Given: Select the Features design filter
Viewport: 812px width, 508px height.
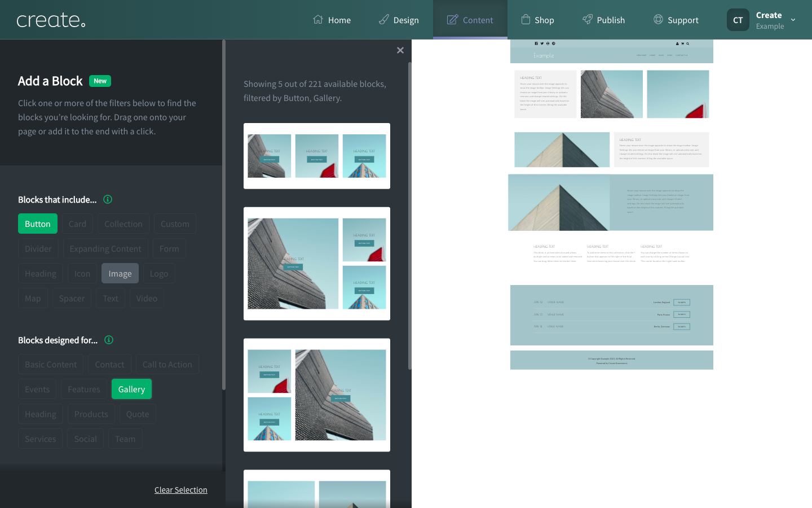Looking at the screenshot, I should pos(84,389).
